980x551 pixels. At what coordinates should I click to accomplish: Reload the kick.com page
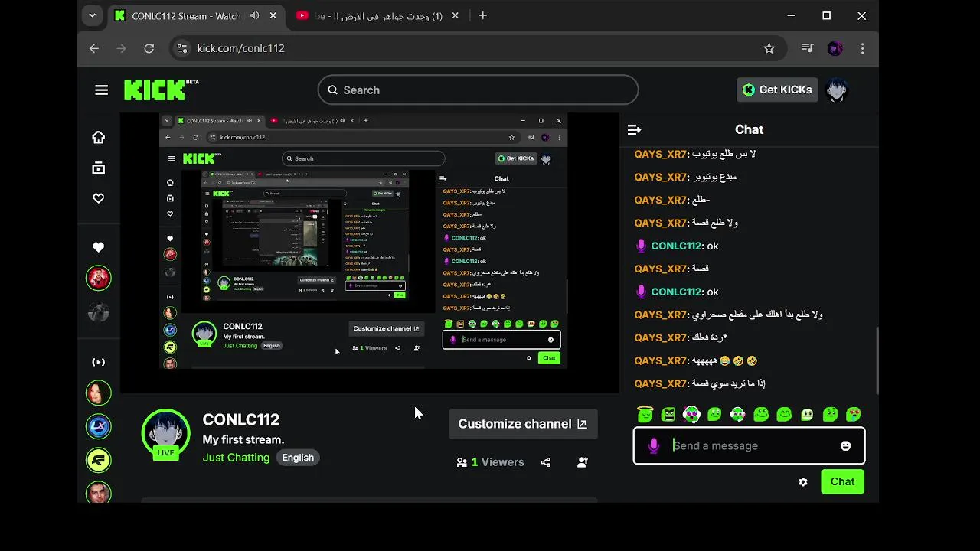pos(149,48)
